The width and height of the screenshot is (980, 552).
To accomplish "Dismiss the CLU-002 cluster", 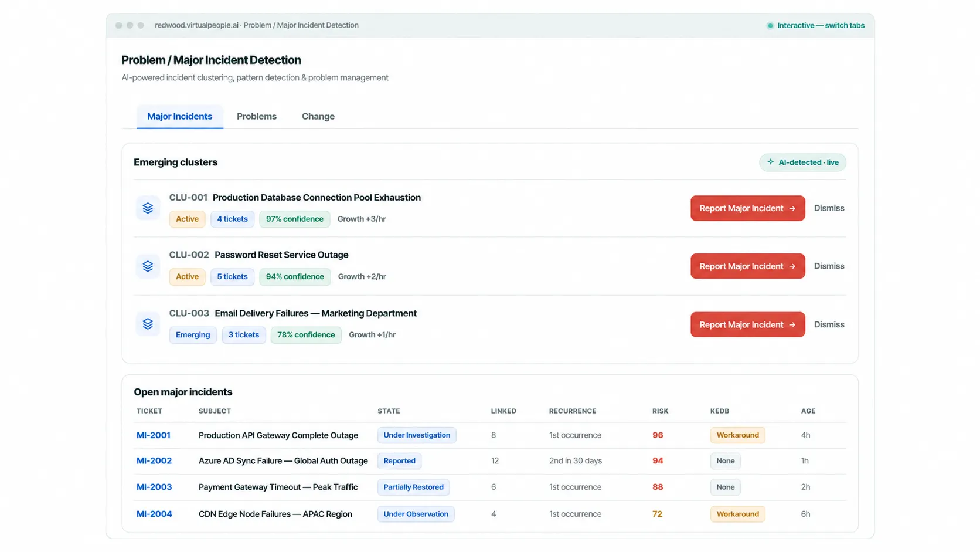I will click(x=829, y=266).
